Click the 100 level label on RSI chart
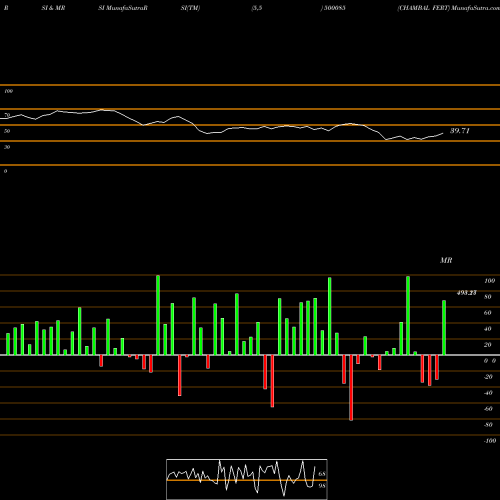500x500 pixels. tap(8, 91)
